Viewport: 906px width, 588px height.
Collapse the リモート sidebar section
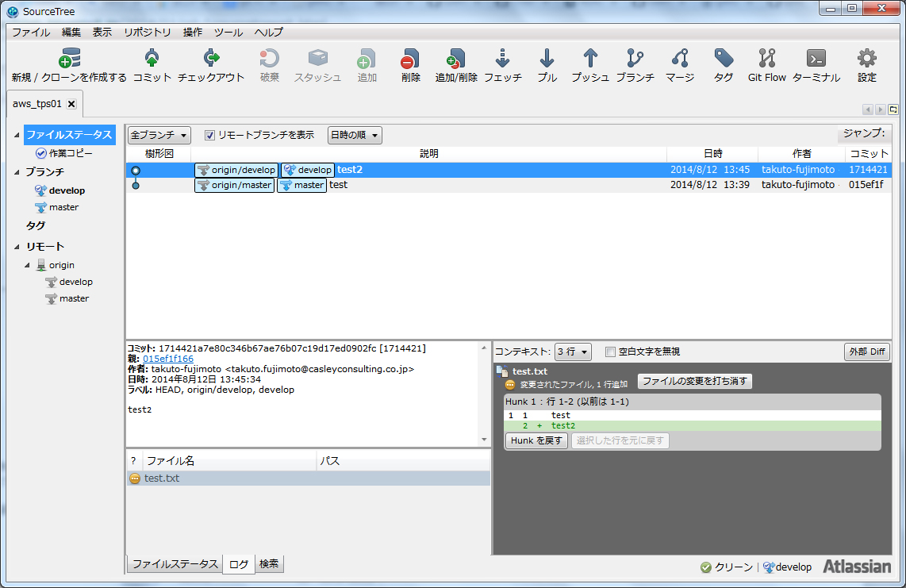click(x=17, y=246)
